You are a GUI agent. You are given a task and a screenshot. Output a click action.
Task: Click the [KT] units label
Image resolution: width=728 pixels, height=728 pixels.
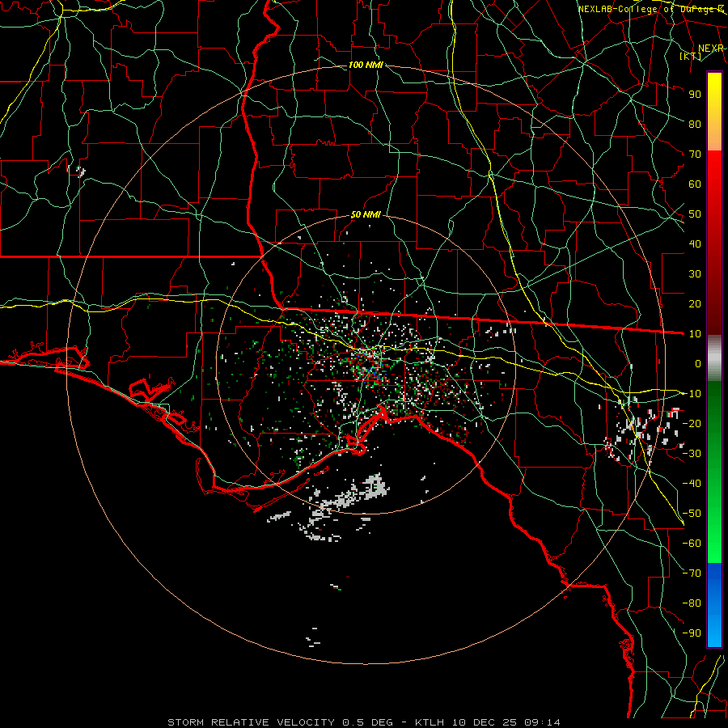[691, 56]
